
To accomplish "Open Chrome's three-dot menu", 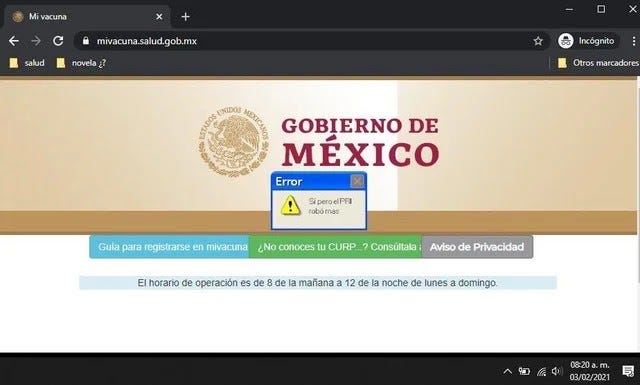I will [633, 41].
